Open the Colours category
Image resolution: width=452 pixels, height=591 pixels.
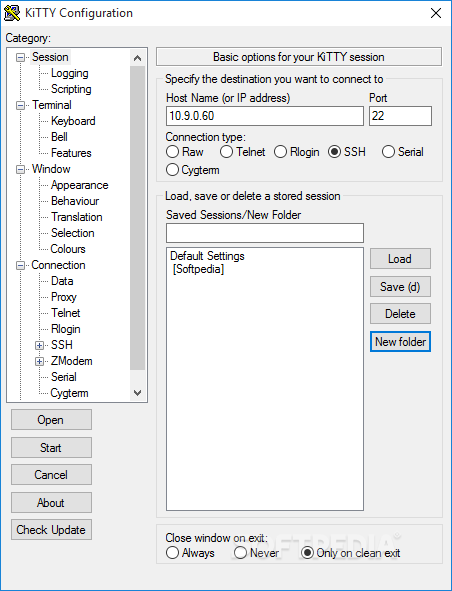point(68,249)
